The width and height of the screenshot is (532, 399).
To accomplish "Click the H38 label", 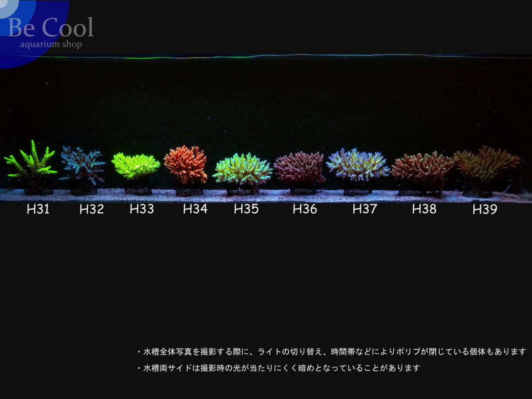I will coord(424,209).
